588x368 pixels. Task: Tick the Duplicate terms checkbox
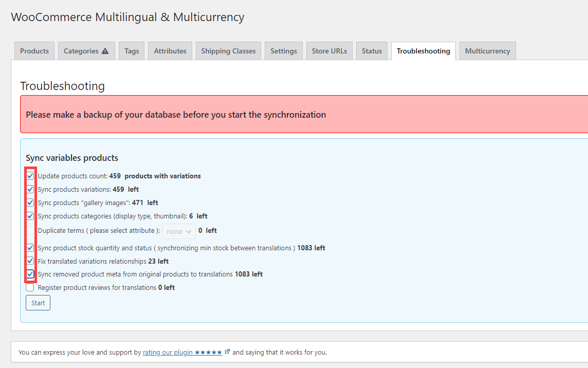coord(30,230)
